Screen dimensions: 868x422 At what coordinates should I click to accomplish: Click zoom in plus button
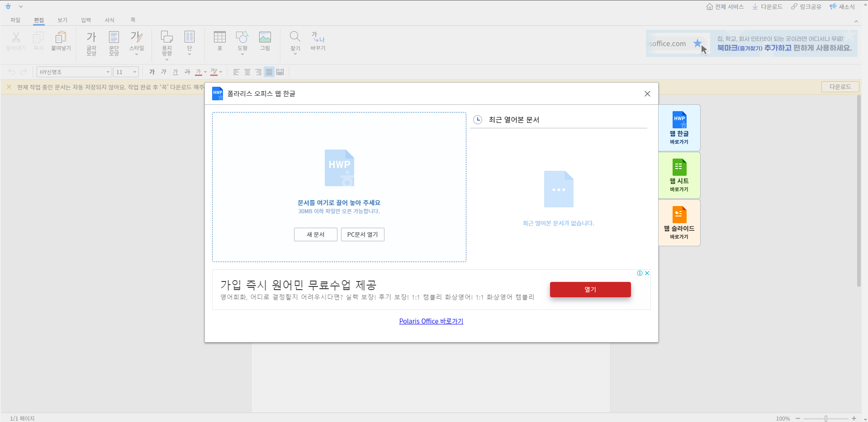(854, 418)
